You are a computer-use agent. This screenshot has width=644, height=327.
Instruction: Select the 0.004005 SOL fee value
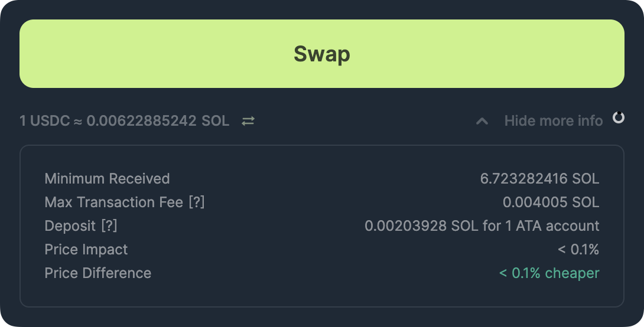(x=551, y=202)
